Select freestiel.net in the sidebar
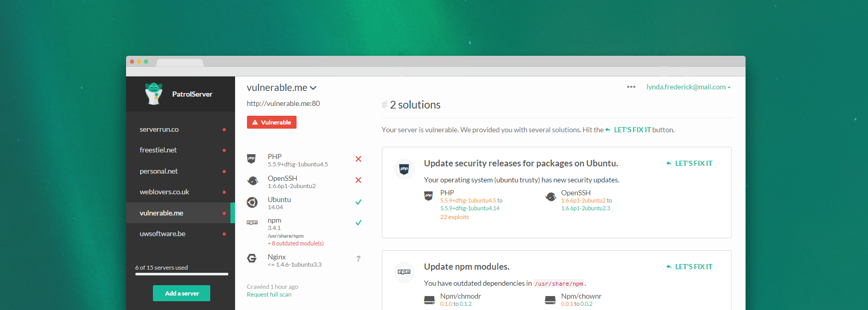868x310 pixels. [x=180, y=150]
